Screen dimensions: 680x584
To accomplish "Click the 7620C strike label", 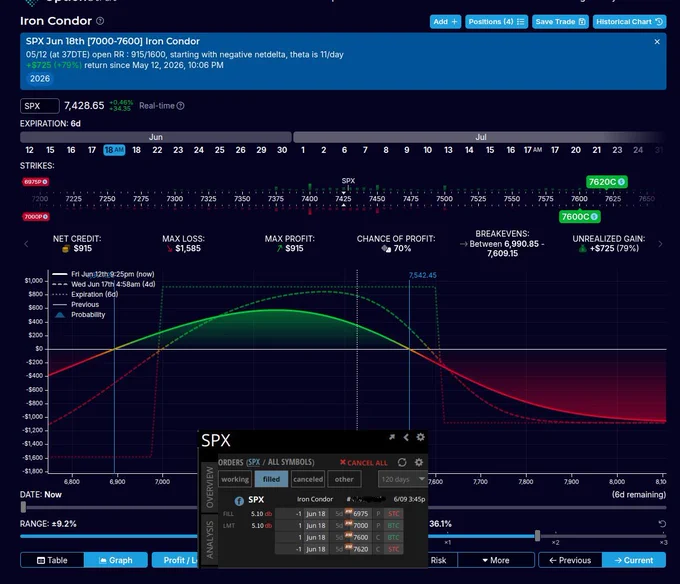I will pyautogui.click(x=607, y=182).
